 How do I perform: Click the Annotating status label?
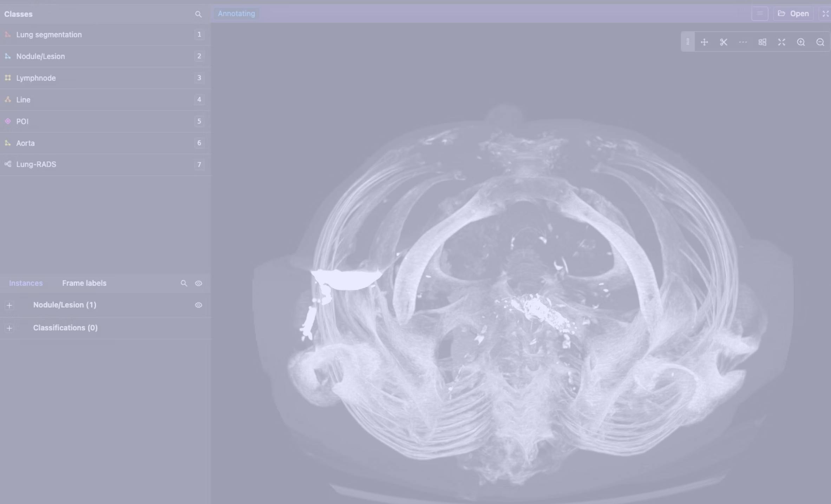coord(236,14)
